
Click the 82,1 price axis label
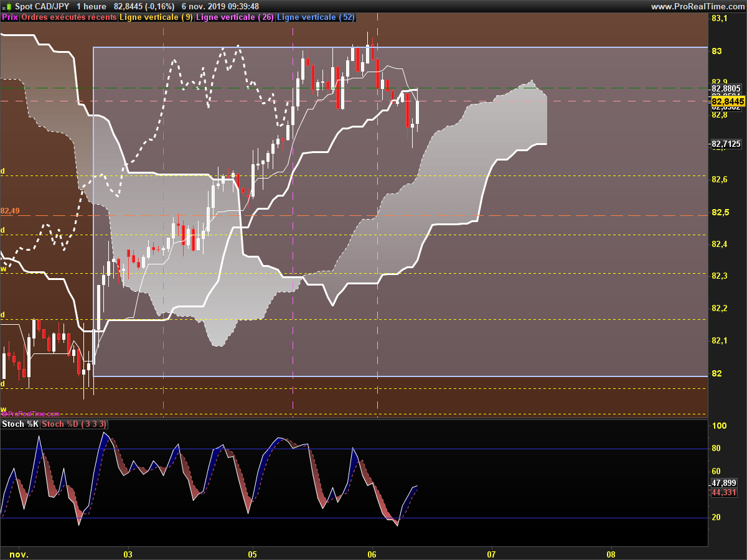(720, 341)
